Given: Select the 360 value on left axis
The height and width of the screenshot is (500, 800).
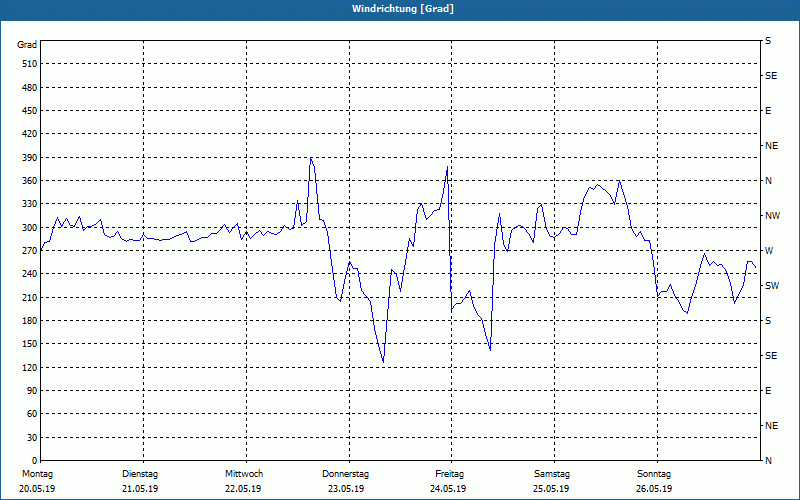Looking at the screenshot, I should click(30, 181).
